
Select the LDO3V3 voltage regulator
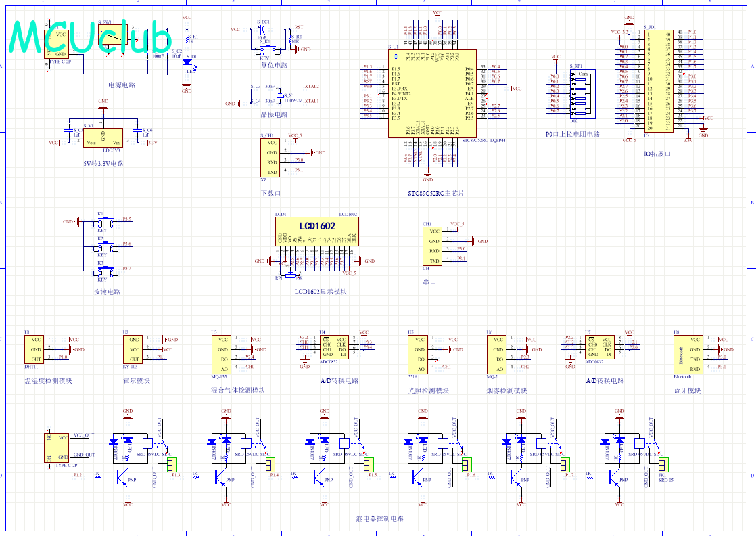tap(103, 138)
